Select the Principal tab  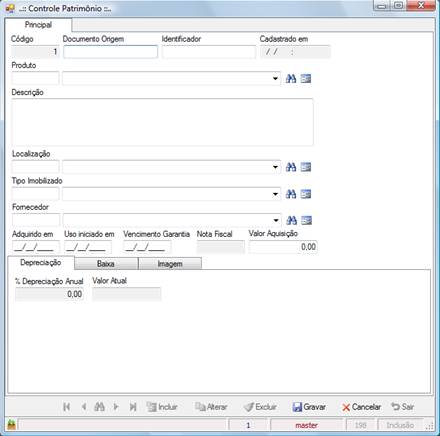tap(38, 25)
